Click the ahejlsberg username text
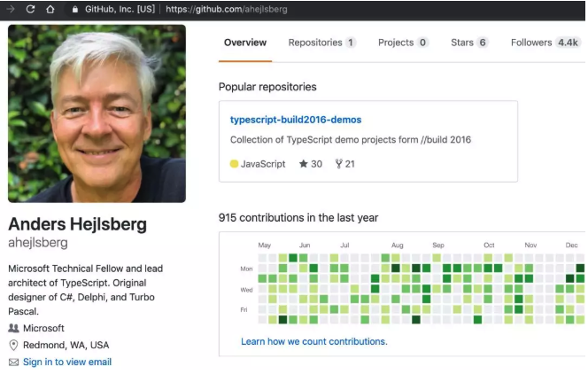This screenshot has width=588, height=382. pos(38,243)
